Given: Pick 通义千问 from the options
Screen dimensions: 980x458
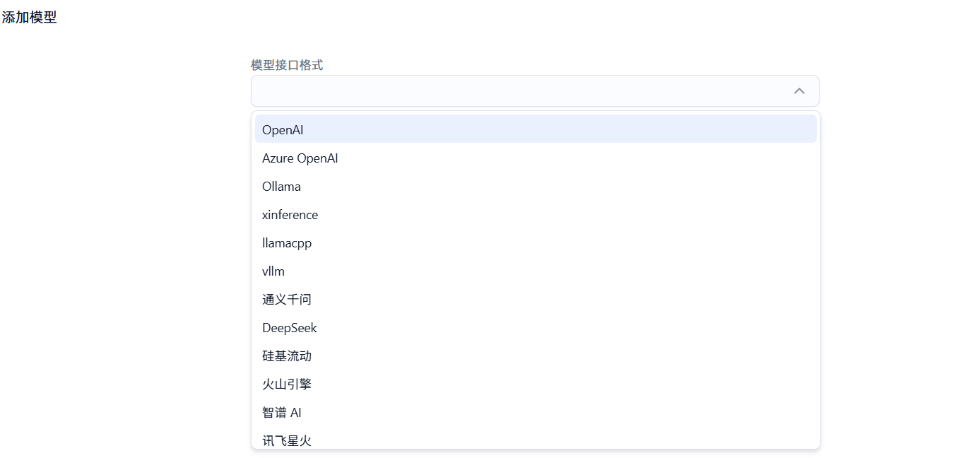Looking at the screenshot, I should 536,299.
